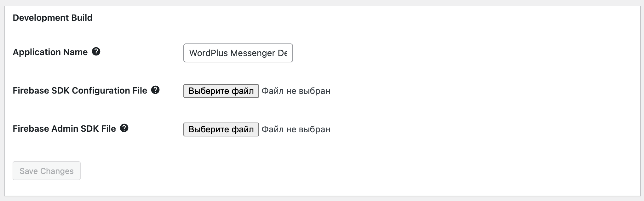Image resolution: width=644 pixels, height=201 pixels.
Task: Open file picker via first 'Выберите файл' button
Action: pos(221,91)
